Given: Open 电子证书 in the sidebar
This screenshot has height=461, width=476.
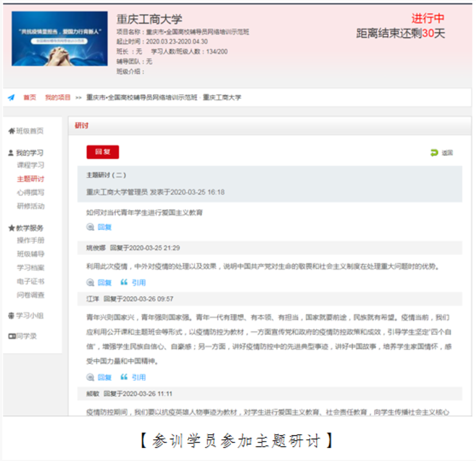Looking at the screenshot, I should point(31,282).
